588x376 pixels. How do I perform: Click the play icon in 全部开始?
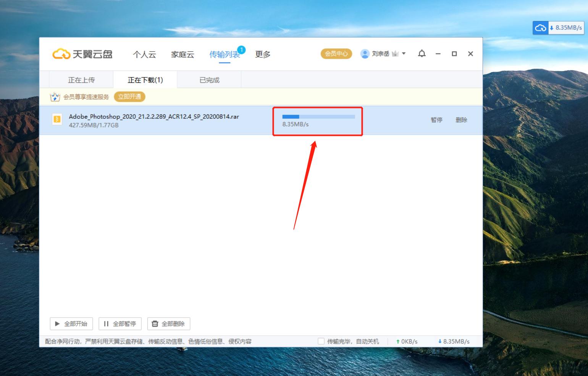(x=57, y=324)
